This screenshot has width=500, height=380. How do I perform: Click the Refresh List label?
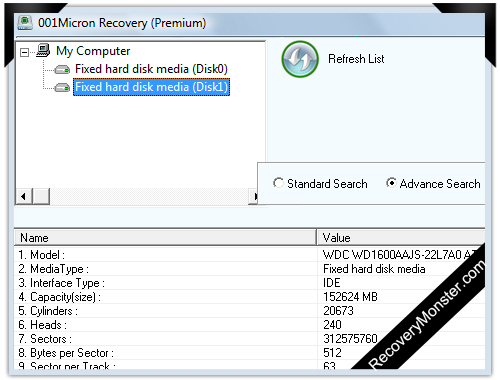click(356, 59)
